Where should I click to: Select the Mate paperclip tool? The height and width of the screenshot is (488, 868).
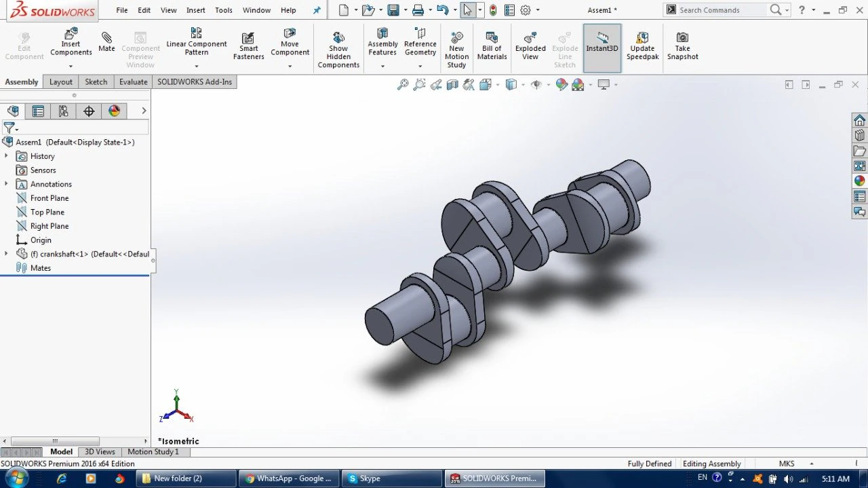(x=106, y=41)
